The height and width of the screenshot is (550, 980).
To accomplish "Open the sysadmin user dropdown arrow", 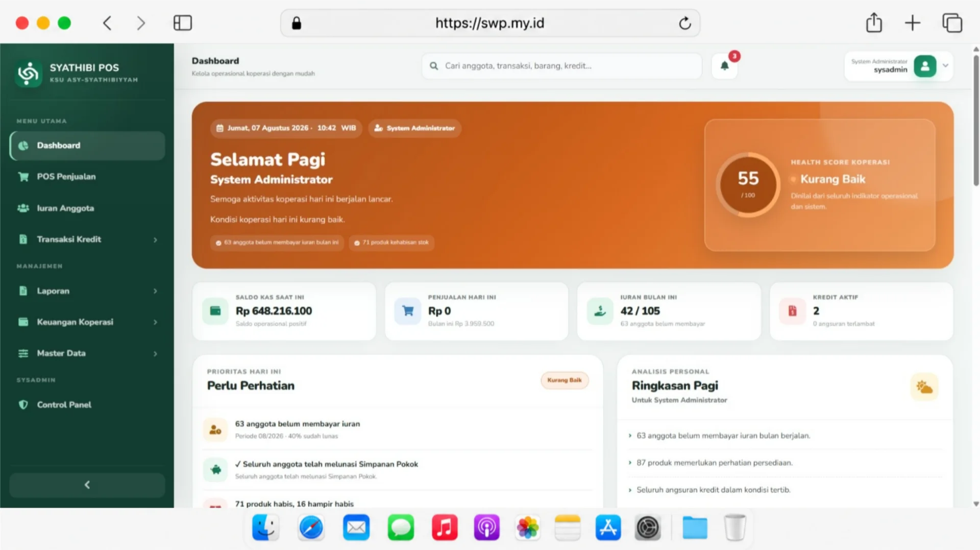I will click(945, 66).
